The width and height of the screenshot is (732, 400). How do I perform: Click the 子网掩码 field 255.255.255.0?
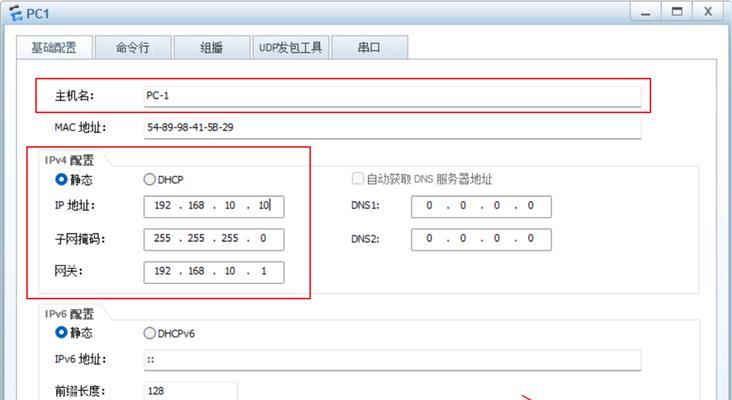click(214, 239)
